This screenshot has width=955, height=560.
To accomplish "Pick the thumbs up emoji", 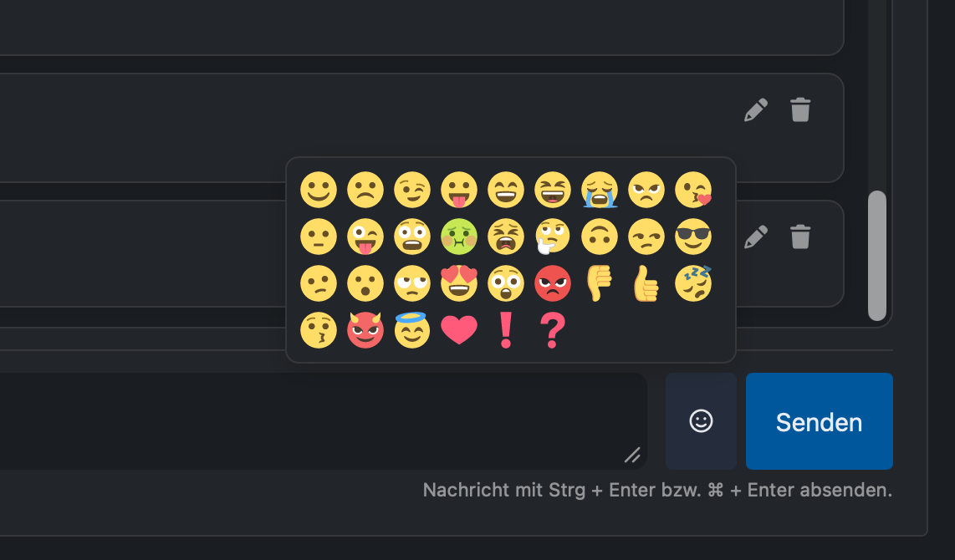I will click(646, 283).
